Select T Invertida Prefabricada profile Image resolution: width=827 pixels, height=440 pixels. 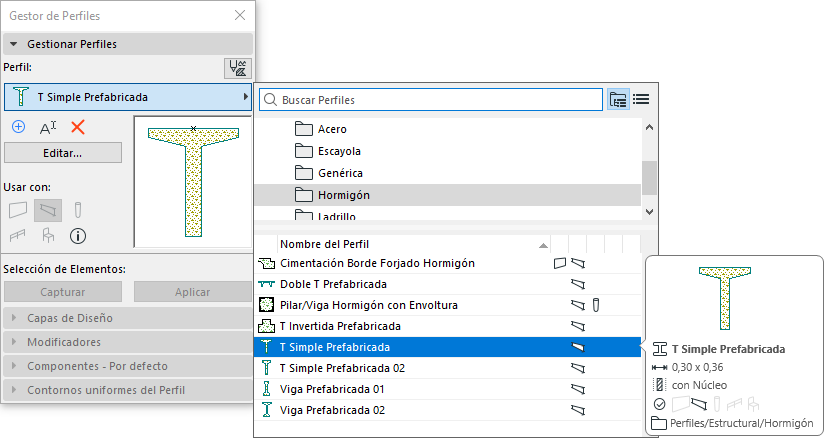(447, 326)
